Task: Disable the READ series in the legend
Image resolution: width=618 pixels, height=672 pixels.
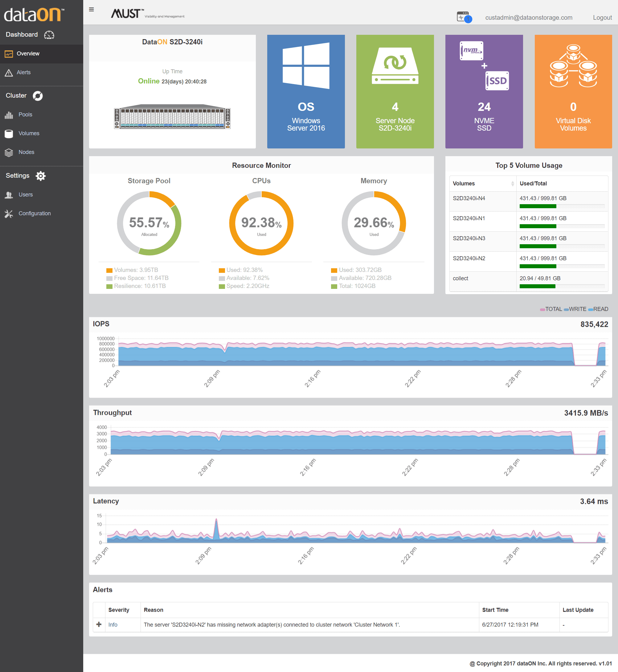Action: pos(598,309)
